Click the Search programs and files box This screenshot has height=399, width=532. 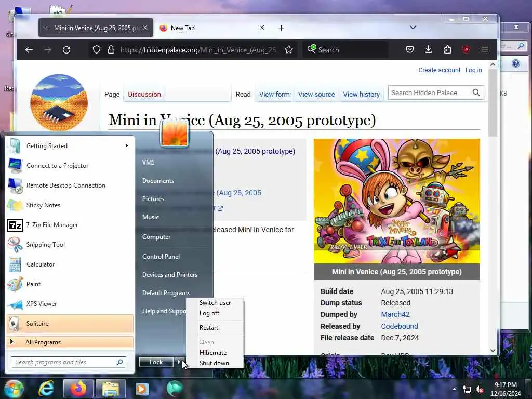pyautogui.click(x=69, y=362)
